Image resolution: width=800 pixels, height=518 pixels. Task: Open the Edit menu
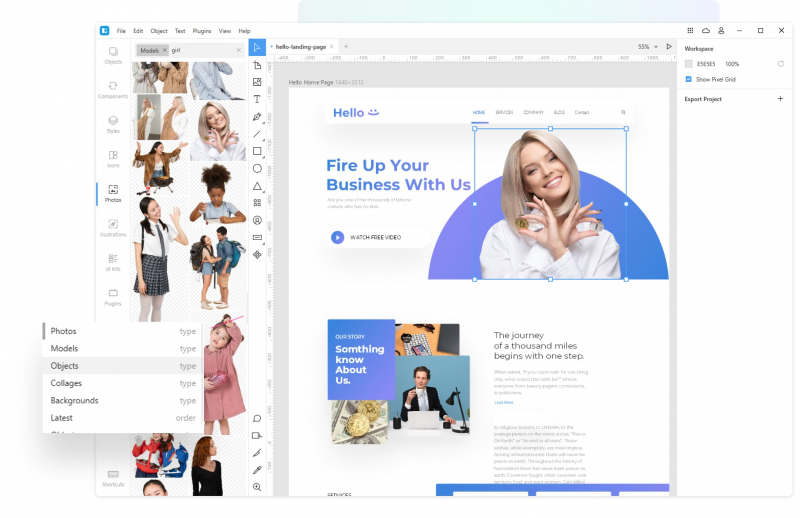point(138,31)
